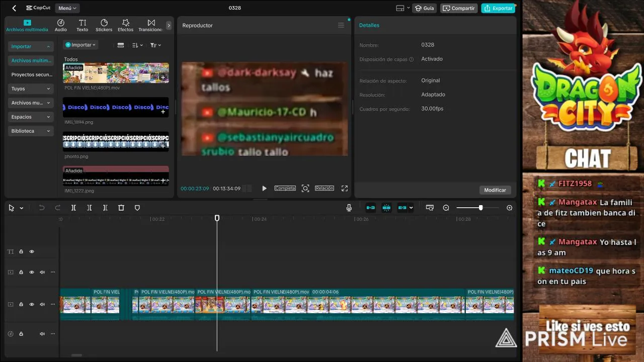Viewport: 644px width, 362px height.
Task: Click the Modificar button
Action: point(495,190)
